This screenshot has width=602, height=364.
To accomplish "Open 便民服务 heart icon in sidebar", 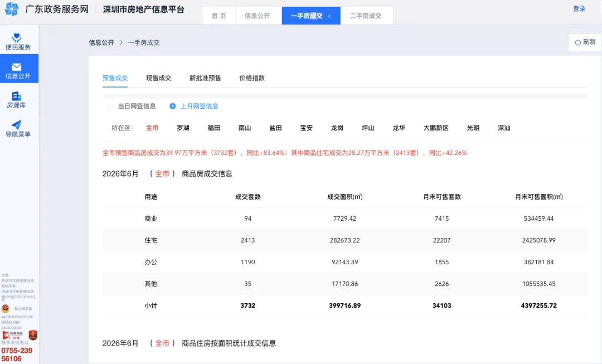I will 17,37.
